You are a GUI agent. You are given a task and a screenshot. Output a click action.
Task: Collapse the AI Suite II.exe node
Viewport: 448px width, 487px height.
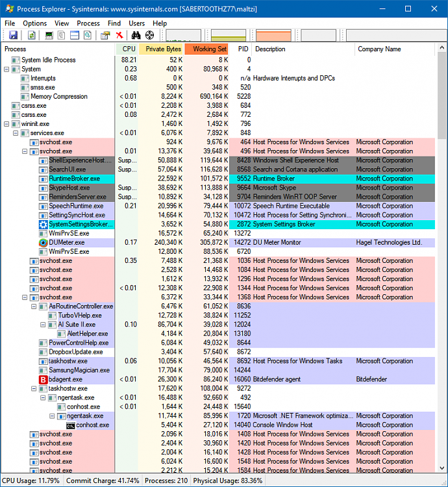[43, 325]
